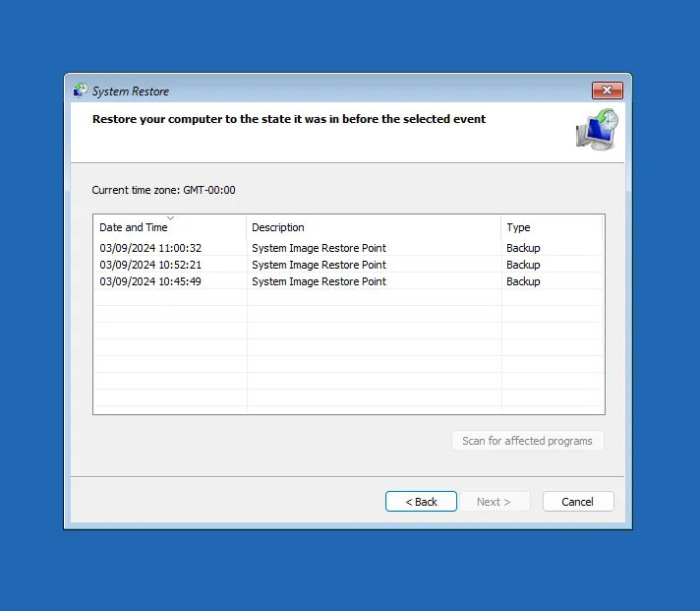The height and width of the screenshot is (611, 700).
Task: Go back with the Back button
Action: click(x=421, y=502)
